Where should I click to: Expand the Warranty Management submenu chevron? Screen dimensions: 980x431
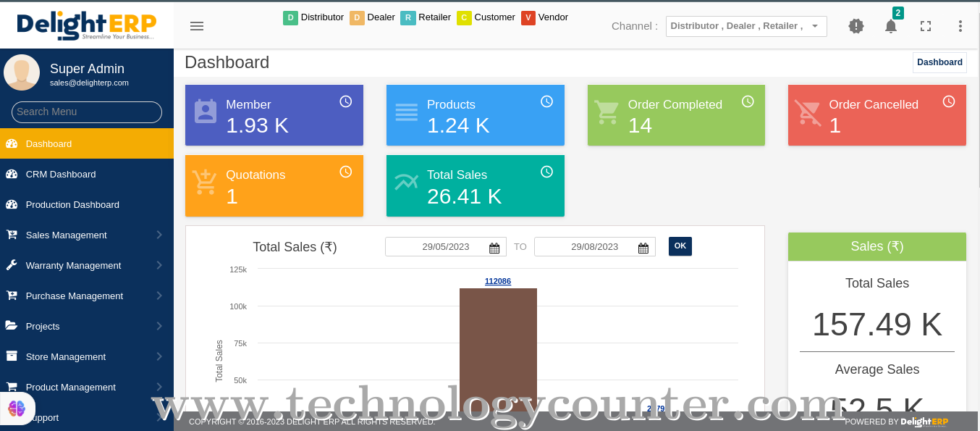click(159, 265)
